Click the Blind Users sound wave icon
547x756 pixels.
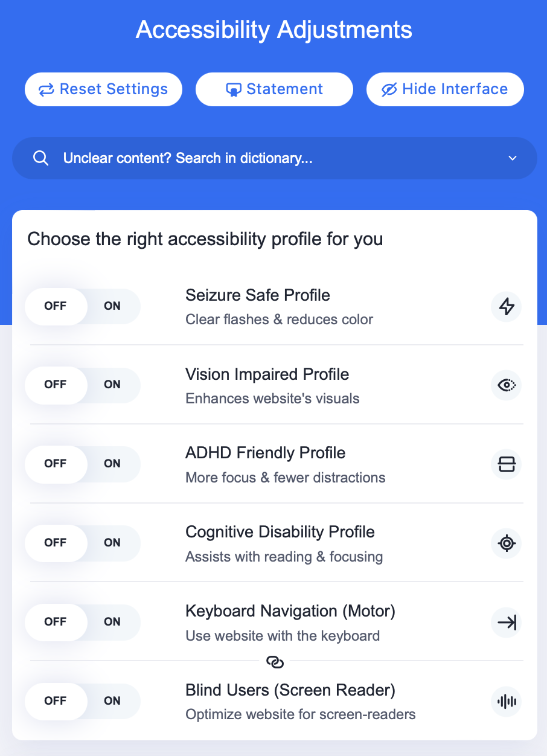[x=506, y=702]
